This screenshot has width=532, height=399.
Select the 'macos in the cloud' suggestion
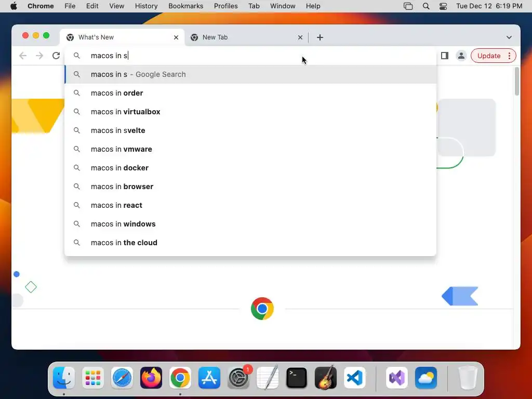[x=250, y=242]
